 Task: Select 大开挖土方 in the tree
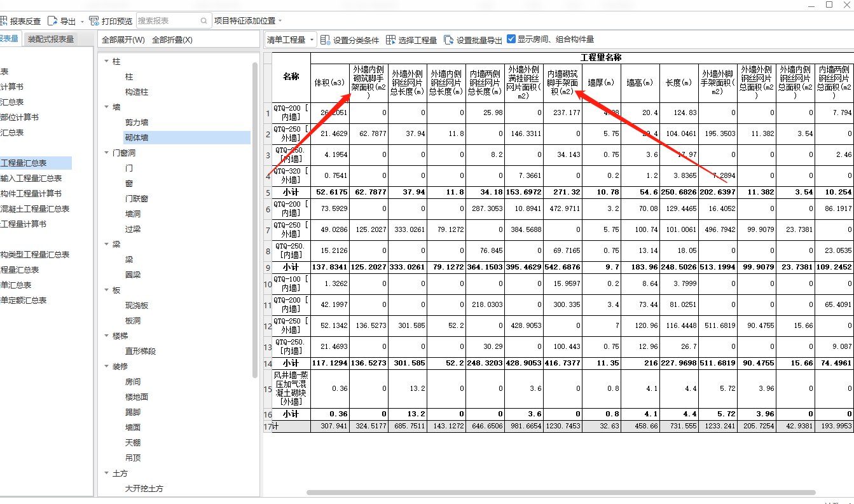144,489
